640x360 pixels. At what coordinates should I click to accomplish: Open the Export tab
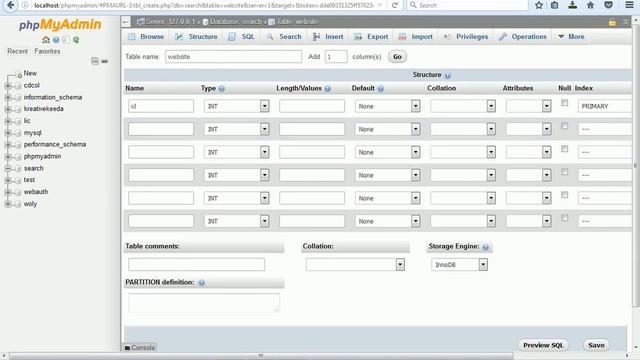[371, 37]
